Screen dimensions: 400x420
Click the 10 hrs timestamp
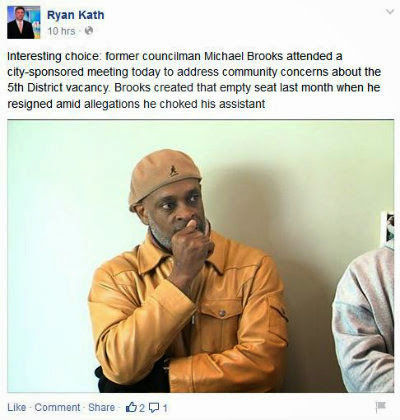[61, 31]
